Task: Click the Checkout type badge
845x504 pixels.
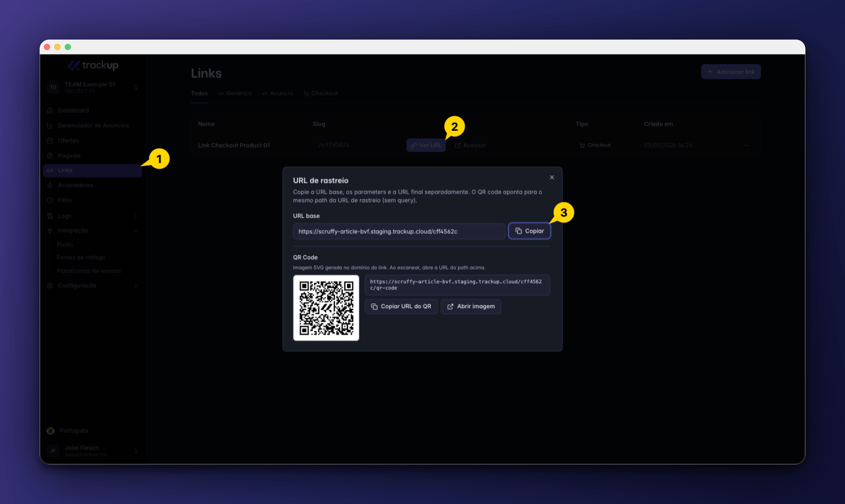Action: click(595, 145)
